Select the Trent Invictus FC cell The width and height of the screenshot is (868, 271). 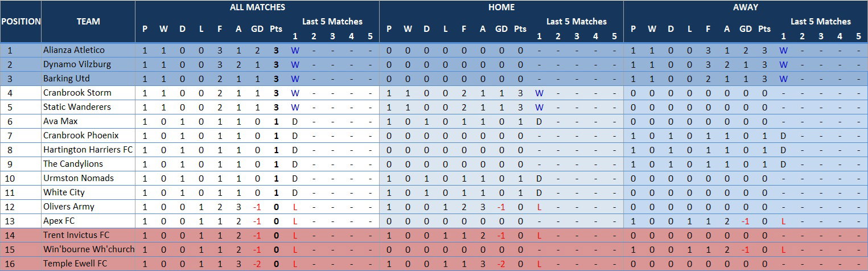coord(88,235)
